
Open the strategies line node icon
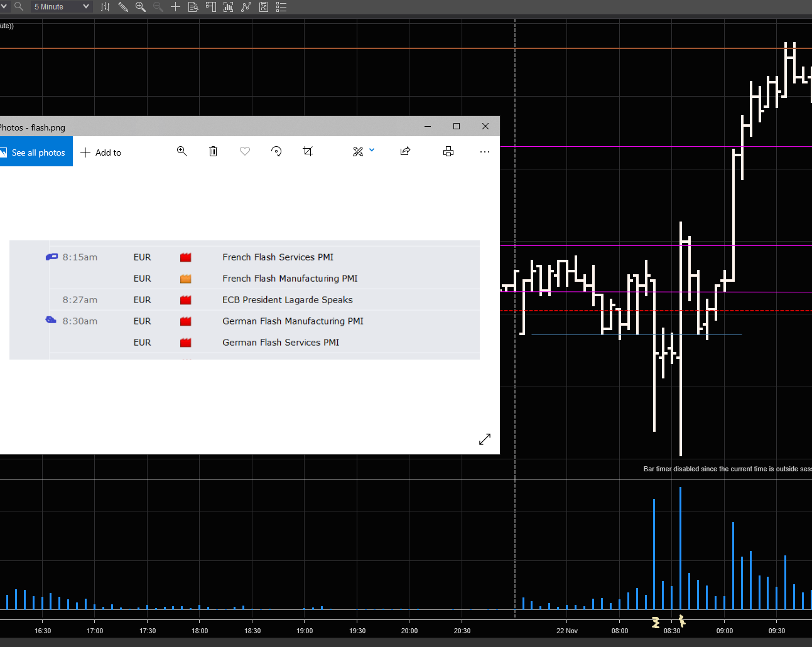[x=246, y=7]
